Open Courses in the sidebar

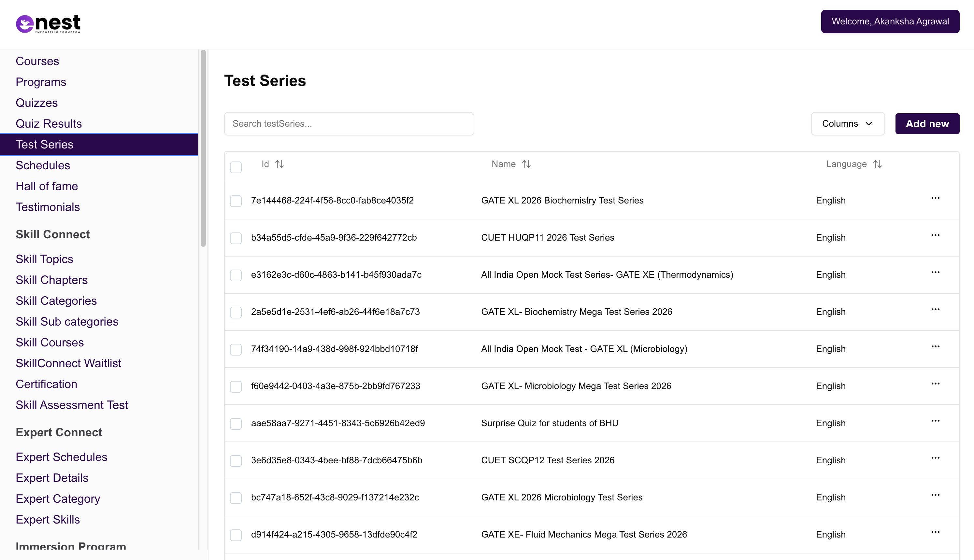tap(37, 61)
